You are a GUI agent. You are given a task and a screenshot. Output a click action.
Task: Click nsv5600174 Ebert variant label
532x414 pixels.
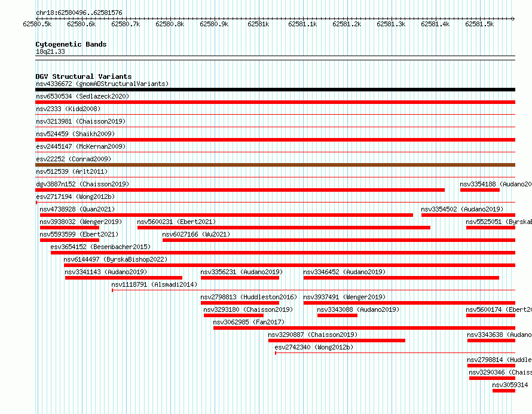[x=499, y=309]
